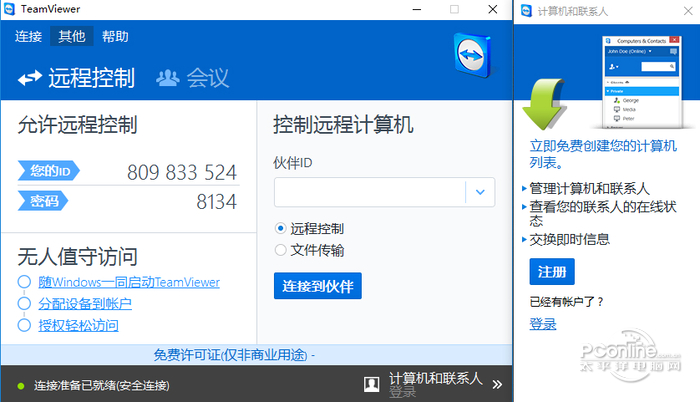Click the ID number 809 833 524
Image resolution: width=700 pixels, height=402 pixels.
(x=182, y=172)
